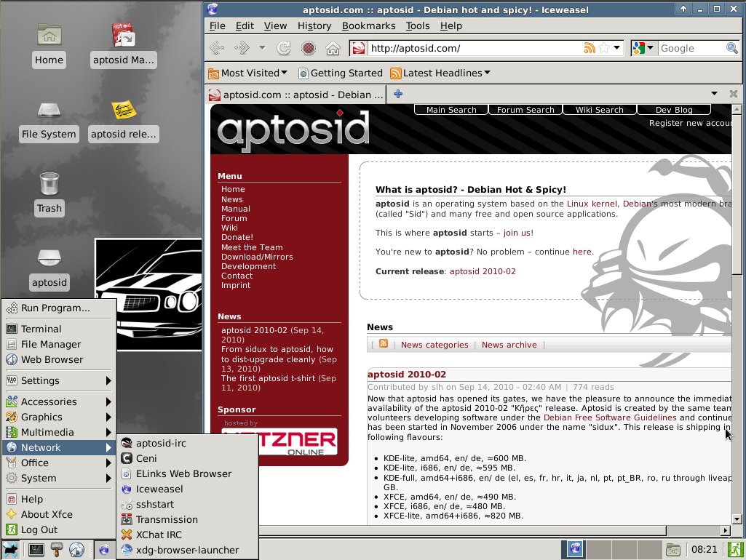The image size is (746, 560).
Task: Open the Bookmarks menu
Action: (369, 25)
